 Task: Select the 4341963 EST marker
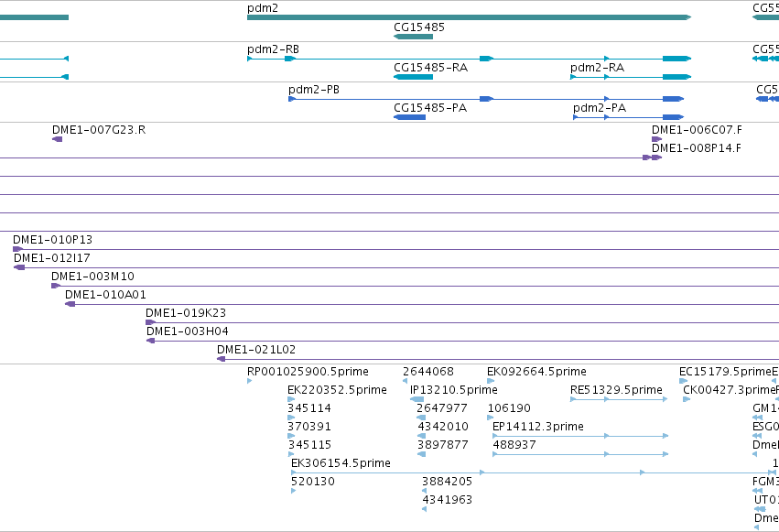[x=424, y=510]
